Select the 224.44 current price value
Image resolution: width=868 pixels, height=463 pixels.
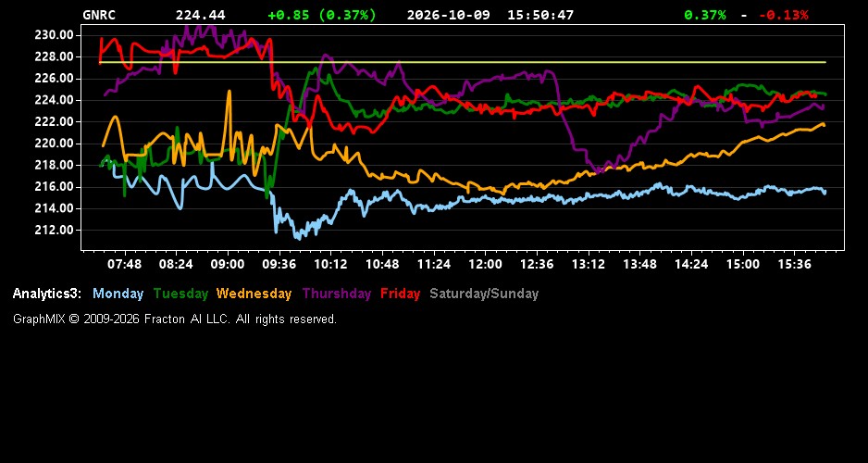point(201,15)
